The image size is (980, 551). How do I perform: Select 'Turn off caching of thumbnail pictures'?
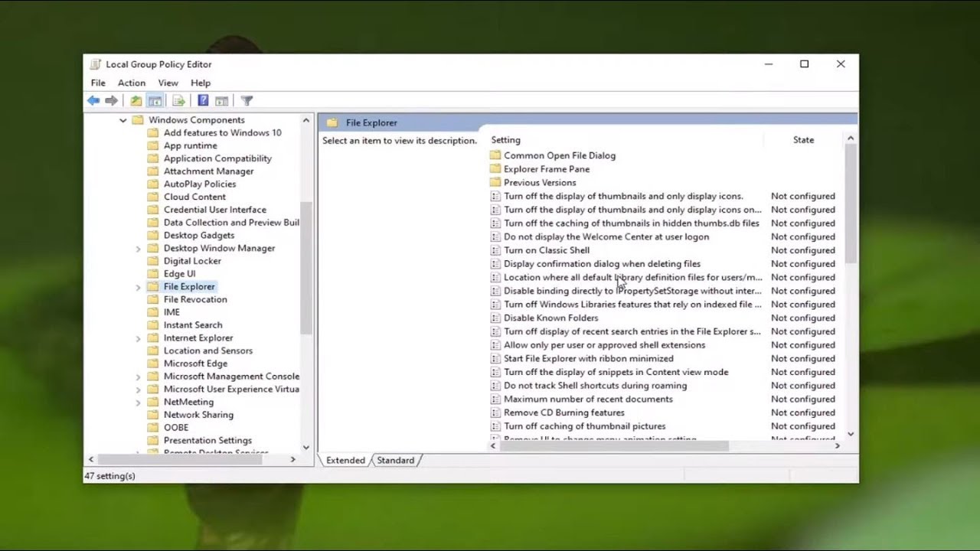pos(585,426)
